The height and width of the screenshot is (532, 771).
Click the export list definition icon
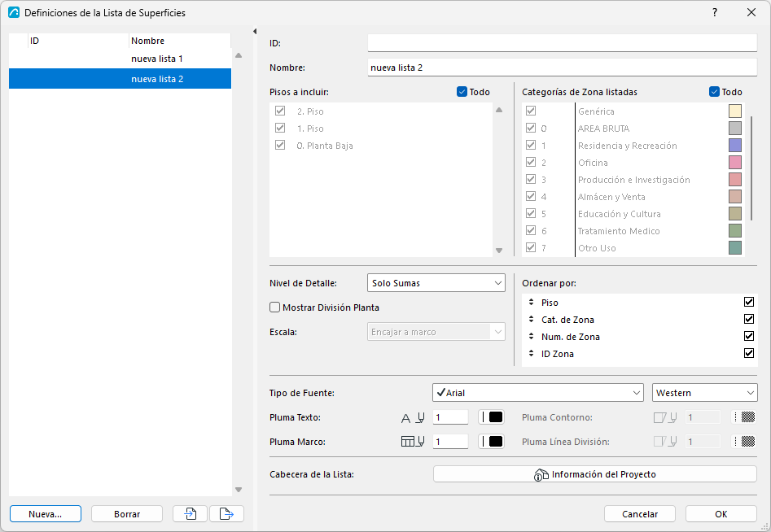coord(226,514)
